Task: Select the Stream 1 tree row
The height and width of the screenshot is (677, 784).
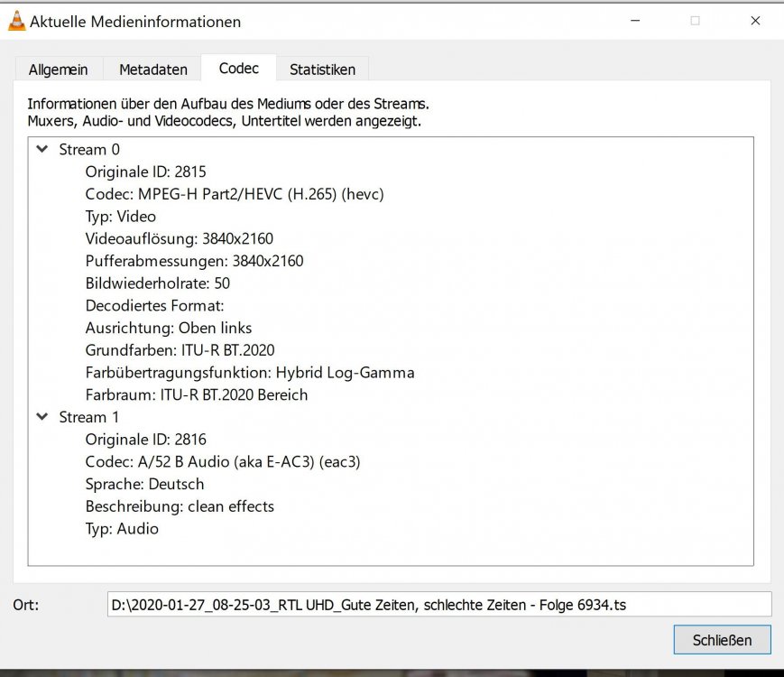Action: 89,417
